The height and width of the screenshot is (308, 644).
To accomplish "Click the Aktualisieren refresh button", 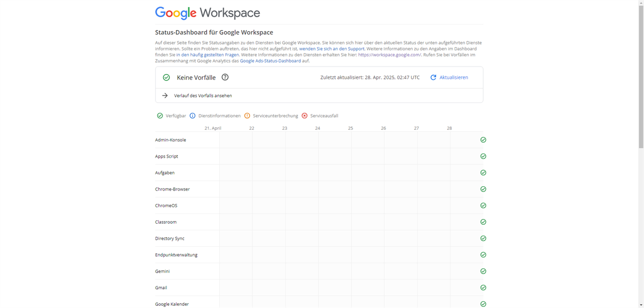I will [449, 77].
